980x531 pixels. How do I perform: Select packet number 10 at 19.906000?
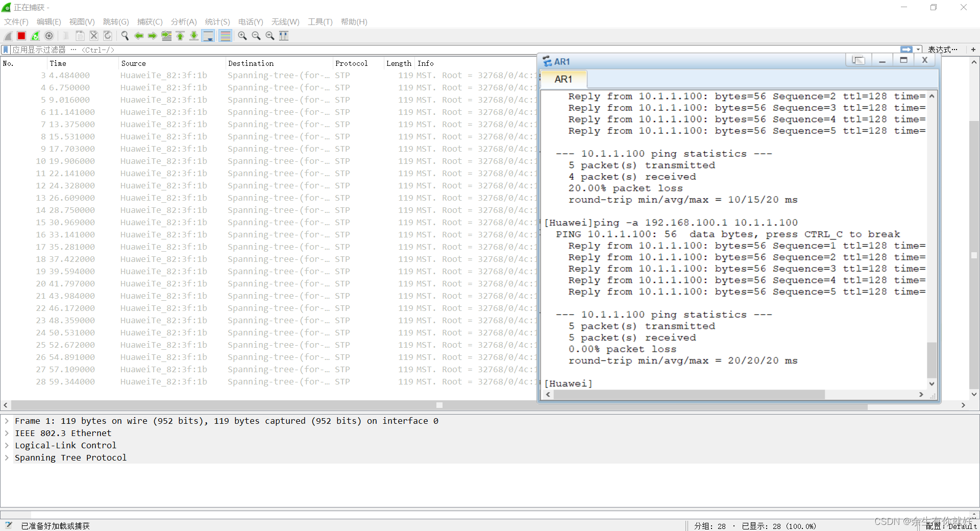pos(268,161)
